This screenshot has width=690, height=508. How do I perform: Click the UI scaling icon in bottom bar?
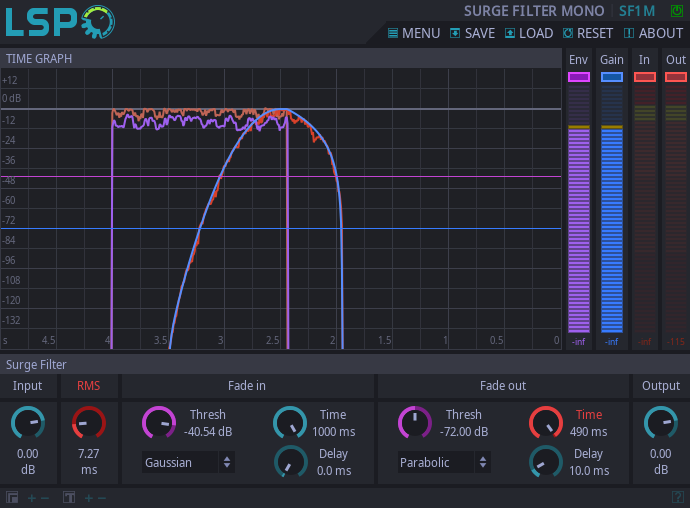coord(12,498)
